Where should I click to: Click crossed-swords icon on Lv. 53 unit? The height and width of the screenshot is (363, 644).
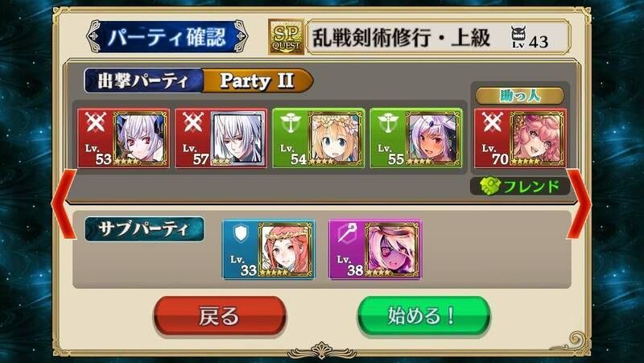click(95, 122)
